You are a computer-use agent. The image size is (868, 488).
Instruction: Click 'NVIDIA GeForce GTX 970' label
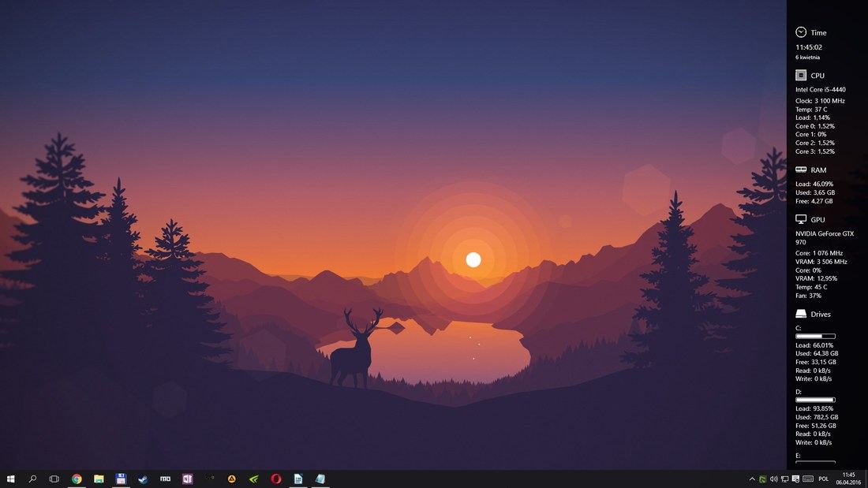(x=825, y=238)
